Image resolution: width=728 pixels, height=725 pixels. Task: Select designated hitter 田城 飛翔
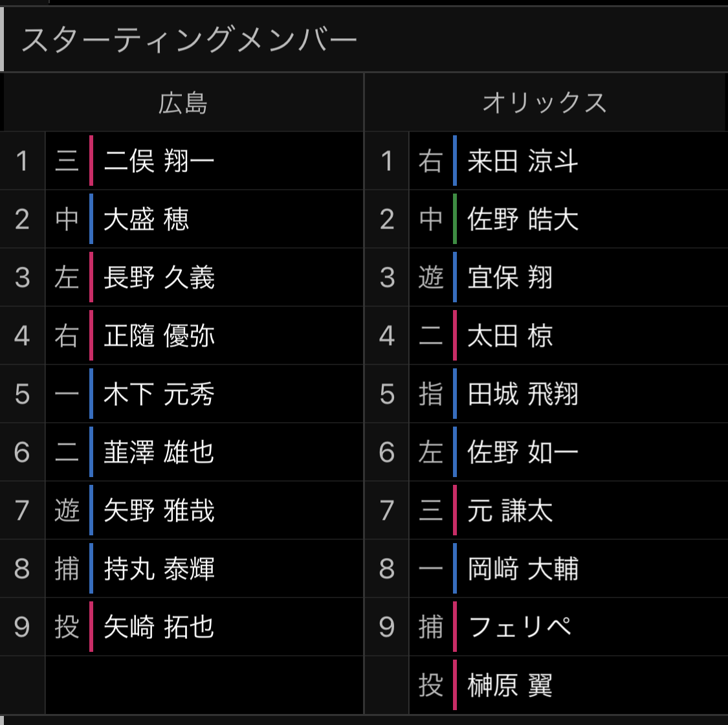(523, 394)
